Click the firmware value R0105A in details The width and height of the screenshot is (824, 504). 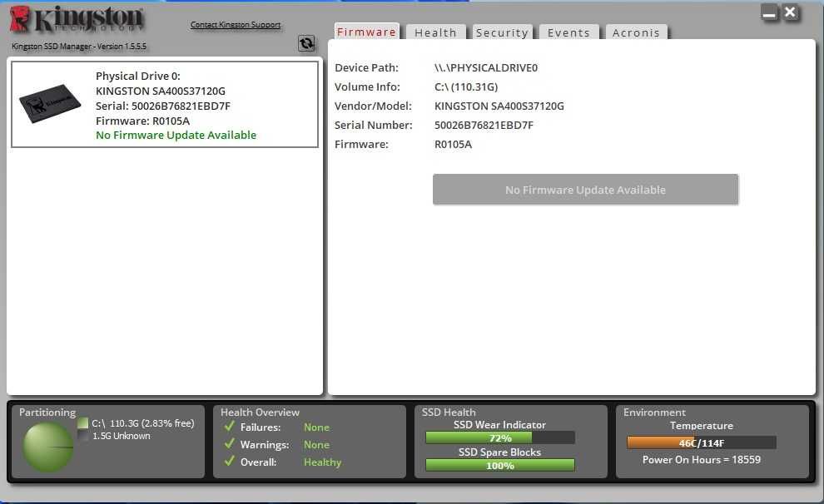pyautogui.click(x=453, y=145)
